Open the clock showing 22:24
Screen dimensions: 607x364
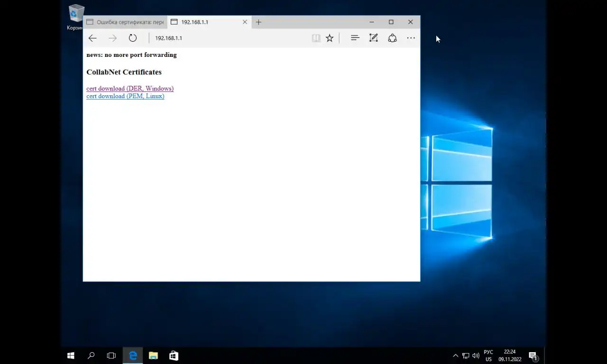510,355
